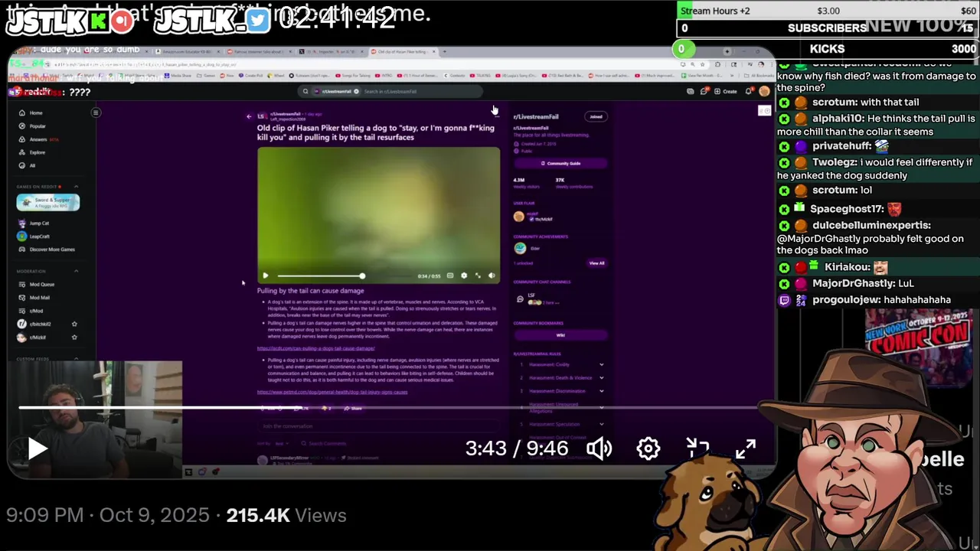Toggle captions on the Reddit clip
The width and height of the screenshot is (980, 551).
450,275
